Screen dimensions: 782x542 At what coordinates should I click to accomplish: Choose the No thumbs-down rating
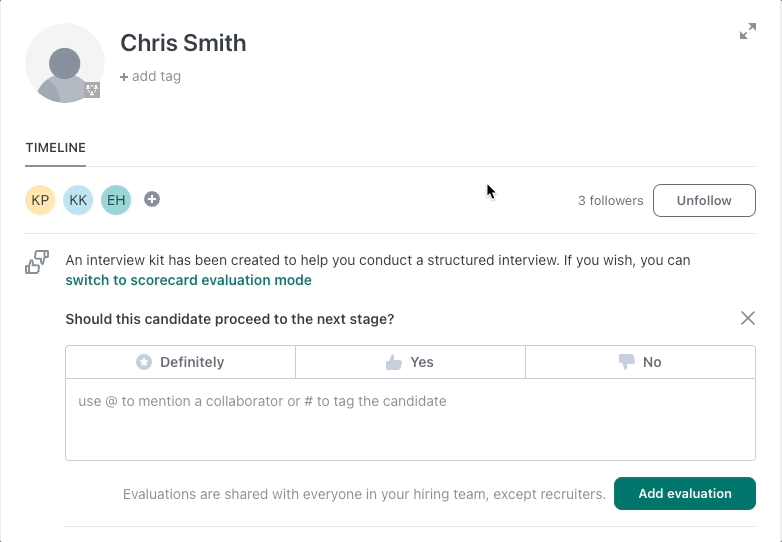pyautogui.click(x=640, y=362)
